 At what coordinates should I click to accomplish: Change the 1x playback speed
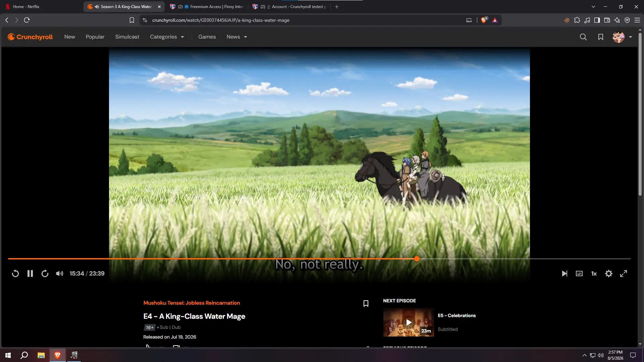click(x=594, y=274)
